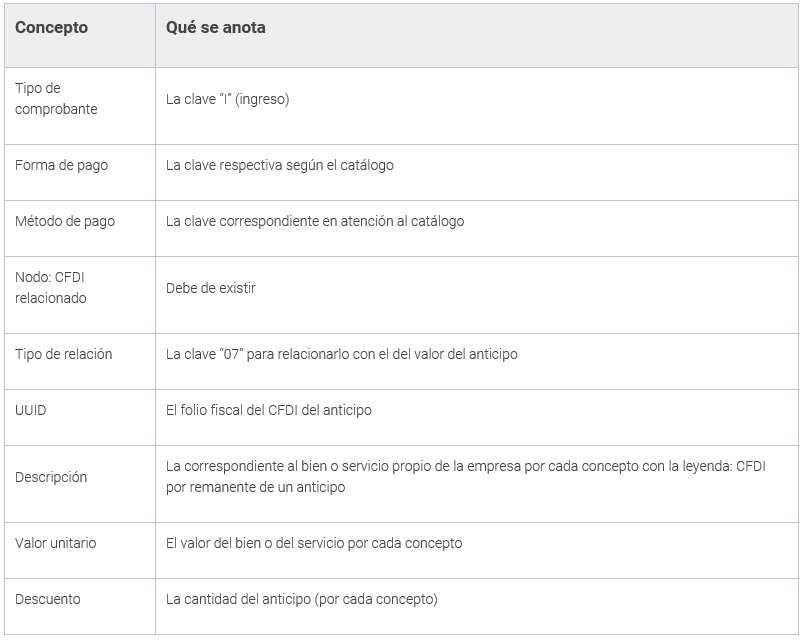Select the "Tipo de relación" cell
Screen dimensions: 806x641
tap(63, 354)
